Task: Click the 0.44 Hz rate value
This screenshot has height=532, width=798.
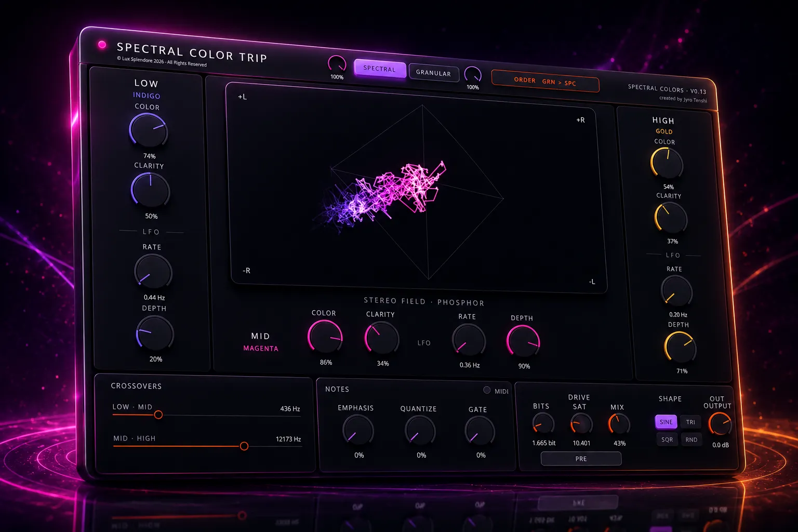Action: click(154, 298)
